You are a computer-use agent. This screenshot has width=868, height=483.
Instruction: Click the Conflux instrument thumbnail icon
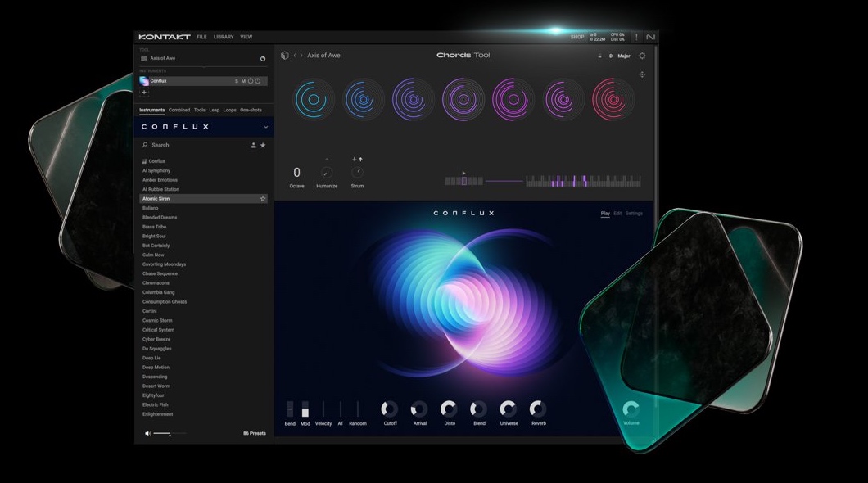point(144,81)
